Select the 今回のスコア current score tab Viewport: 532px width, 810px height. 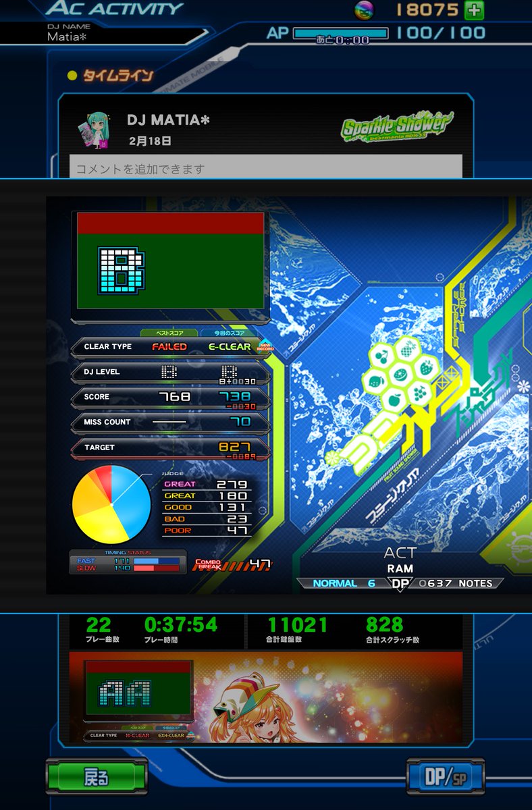tap(229, 333)
